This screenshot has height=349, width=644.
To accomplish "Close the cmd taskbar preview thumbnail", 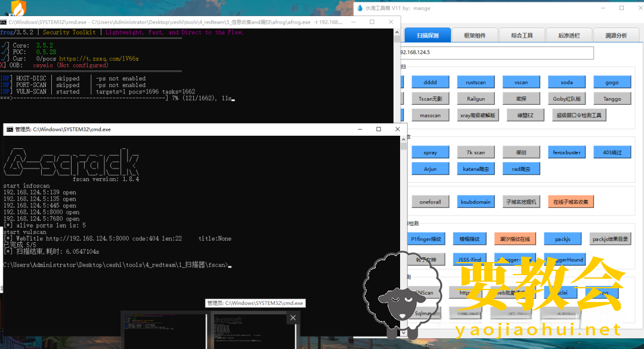I will pyautogui.click(x=293, y=317).
